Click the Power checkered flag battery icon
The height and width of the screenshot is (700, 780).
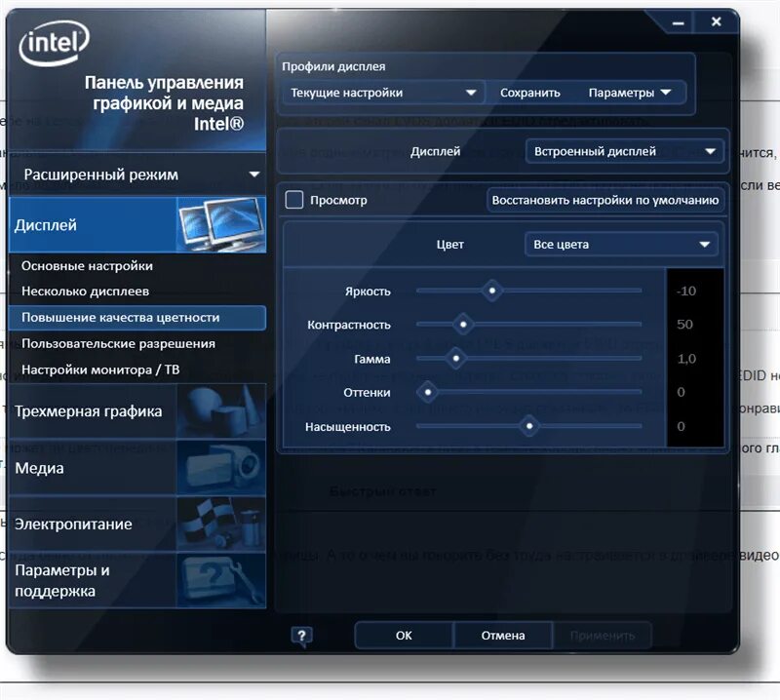(221, 524)
